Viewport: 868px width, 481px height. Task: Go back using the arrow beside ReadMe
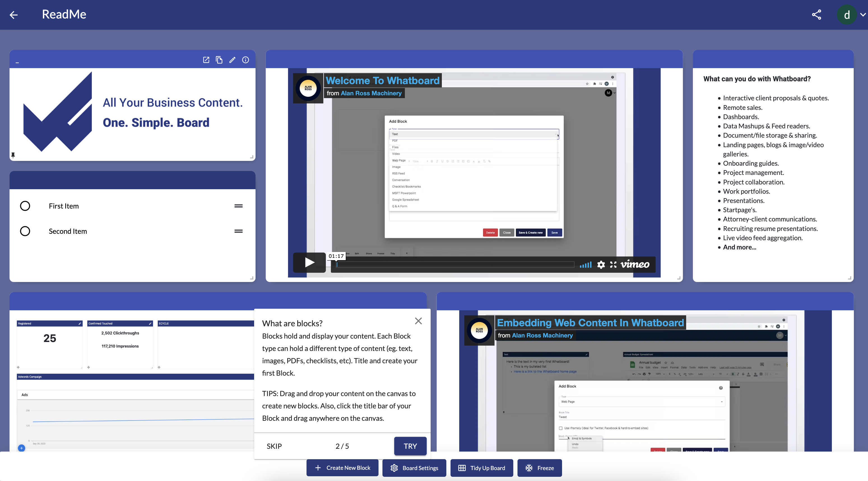pos(13,15)
